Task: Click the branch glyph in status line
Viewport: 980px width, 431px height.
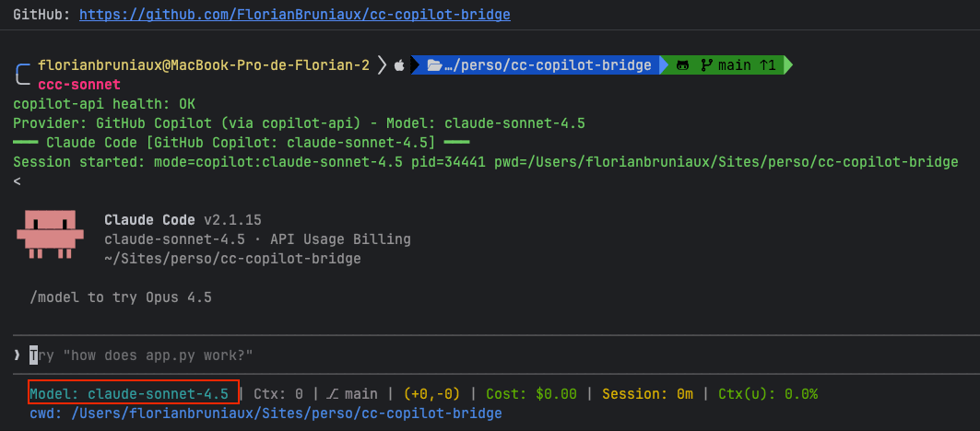Action: pyautogui.click(x=332, y=394)
